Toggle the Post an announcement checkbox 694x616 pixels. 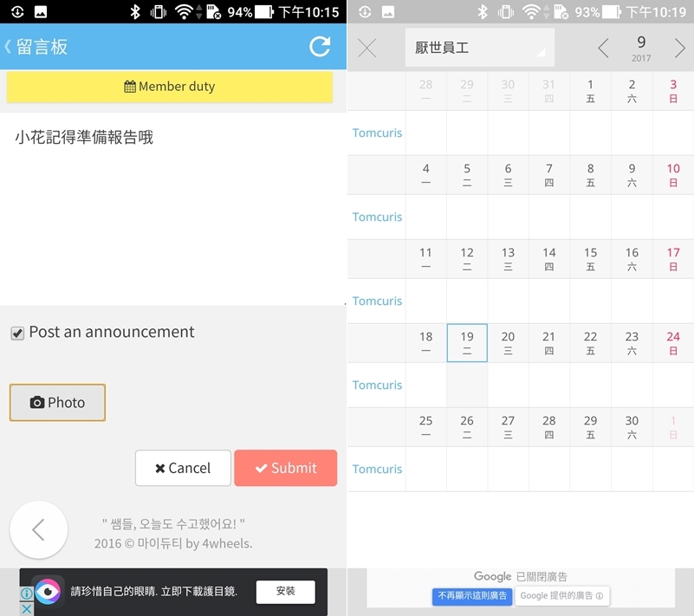[x=17, y=333]
